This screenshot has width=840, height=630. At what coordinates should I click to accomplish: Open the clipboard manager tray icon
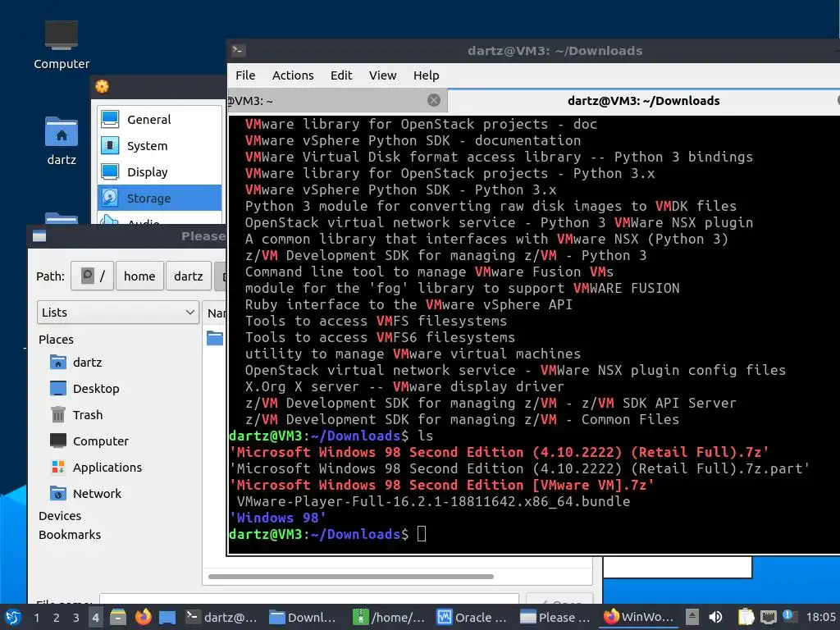point(746,617)
